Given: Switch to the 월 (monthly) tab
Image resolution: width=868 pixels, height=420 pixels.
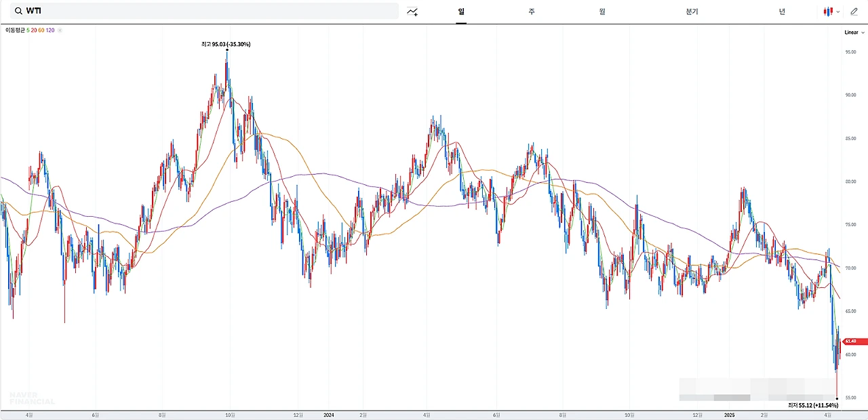Looking at the screenshot, I should click(602, 12).
